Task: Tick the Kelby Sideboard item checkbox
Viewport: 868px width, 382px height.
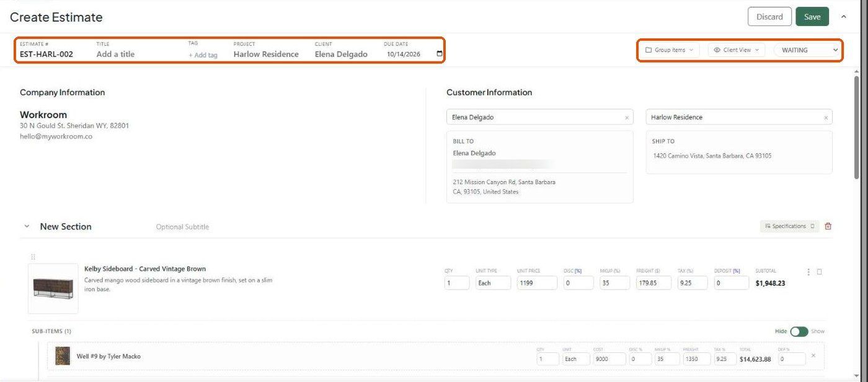Action: click(x=819, y=272)
